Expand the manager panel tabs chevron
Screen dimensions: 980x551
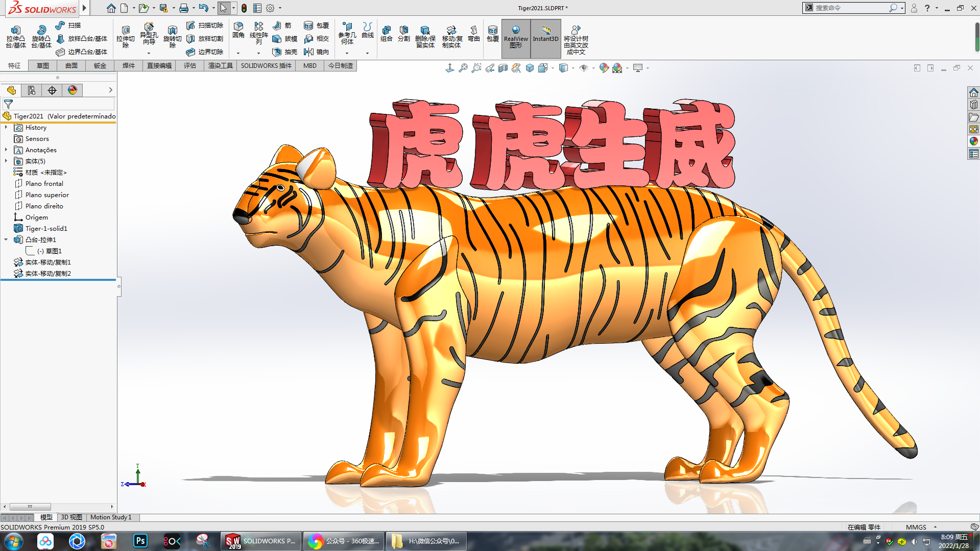coord(110,90)
